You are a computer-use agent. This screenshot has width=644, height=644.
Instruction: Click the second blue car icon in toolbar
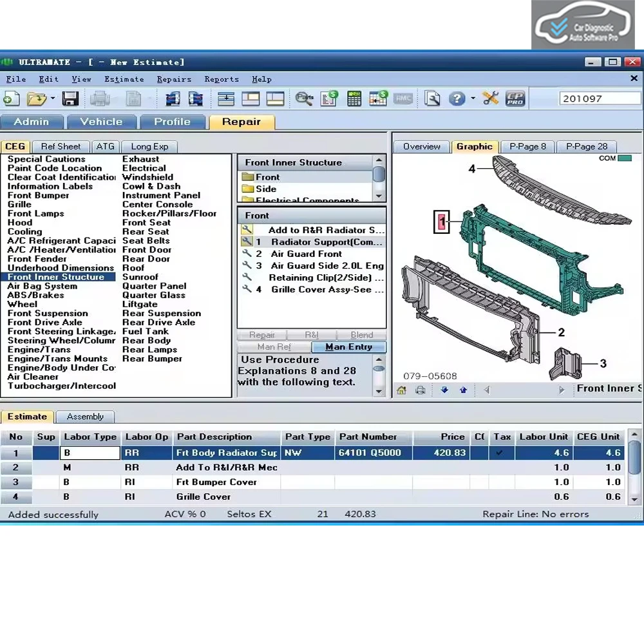point(196,99)
